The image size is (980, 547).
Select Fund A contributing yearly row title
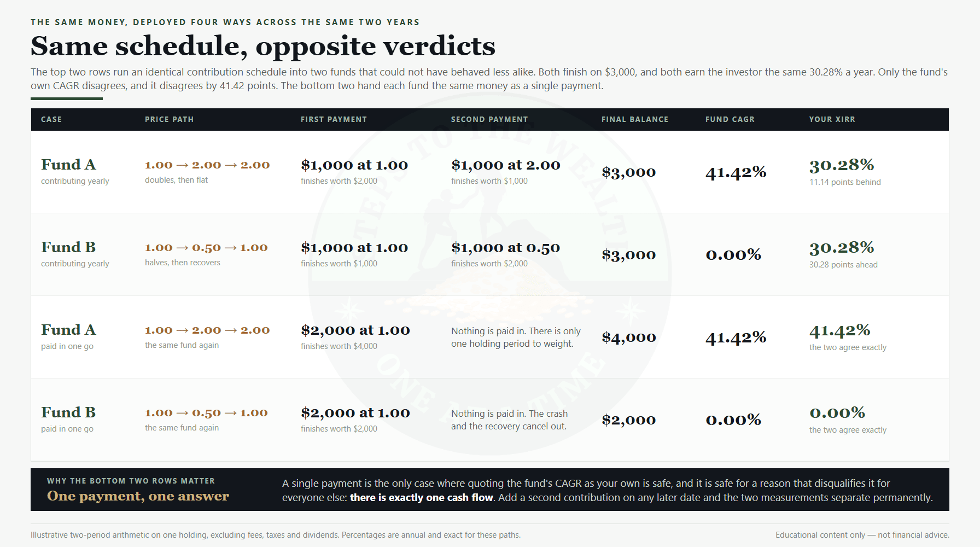click(x=68, y=165)
